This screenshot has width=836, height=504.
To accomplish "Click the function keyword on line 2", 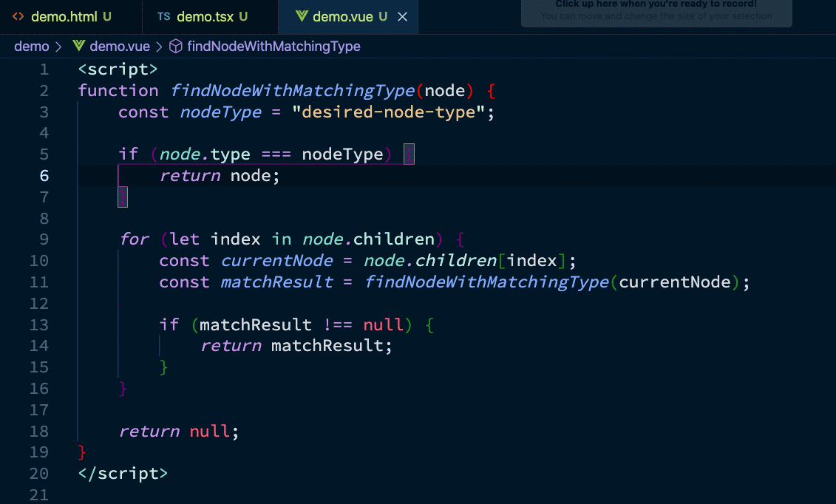I will coord(118,91).
